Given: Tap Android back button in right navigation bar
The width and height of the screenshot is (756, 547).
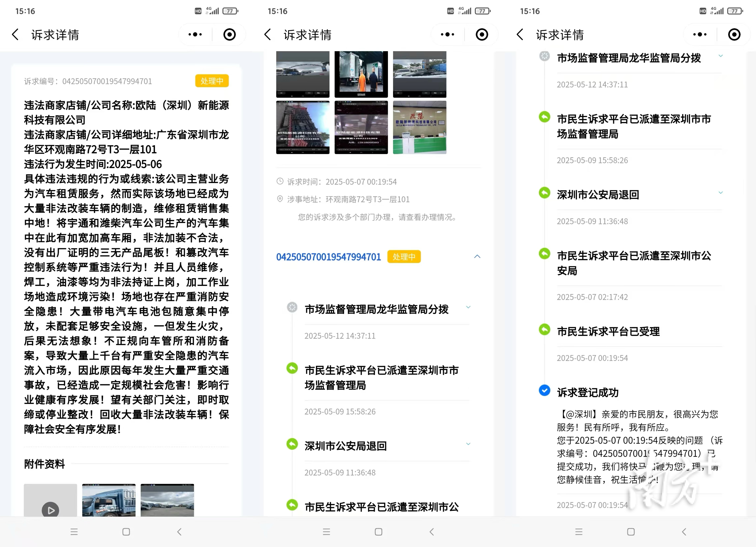Looking at the screenshot, I should pos(684,532).
